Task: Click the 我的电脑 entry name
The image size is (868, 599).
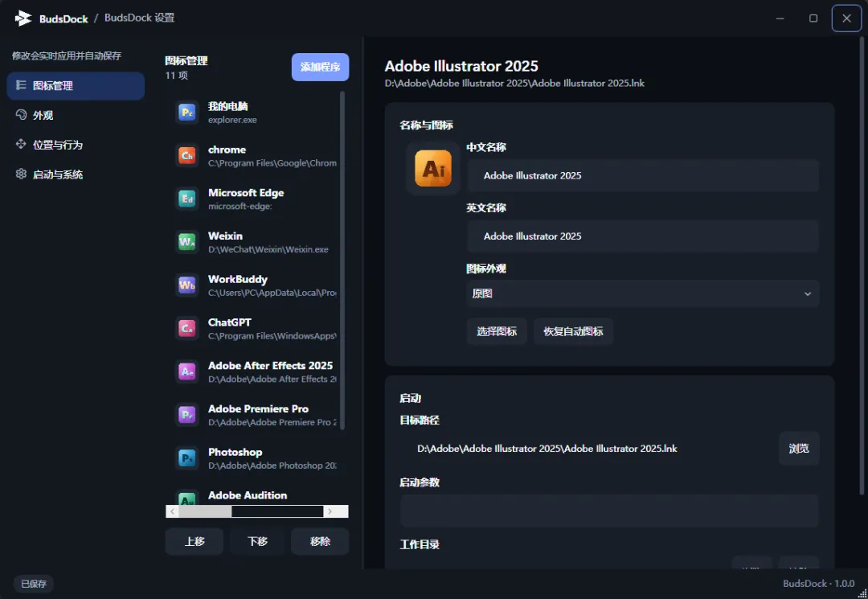Action: 228,106
